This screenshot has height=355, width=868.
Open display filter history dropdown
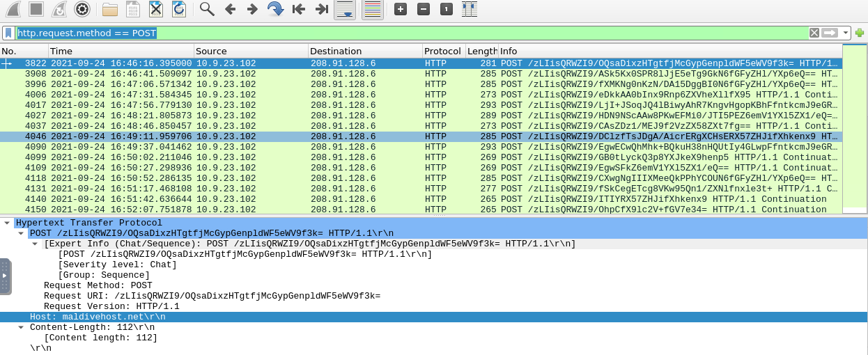846,33
